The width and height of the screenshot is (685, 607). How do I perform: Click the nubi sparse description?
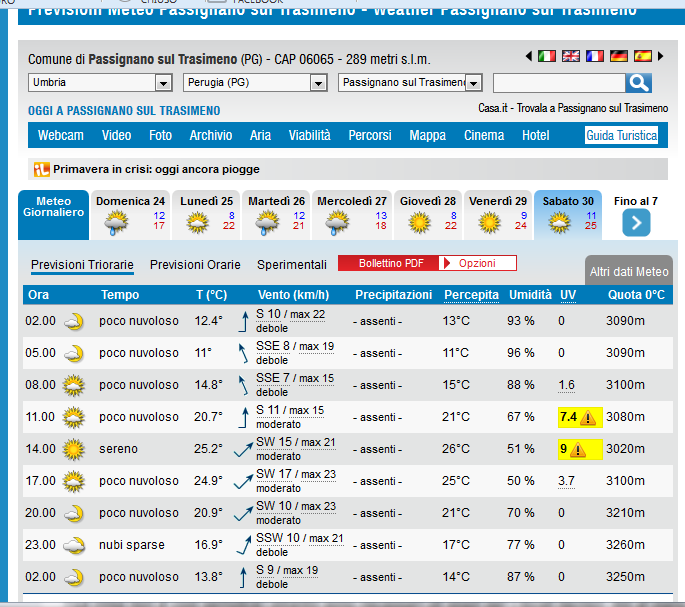(131, 545)
